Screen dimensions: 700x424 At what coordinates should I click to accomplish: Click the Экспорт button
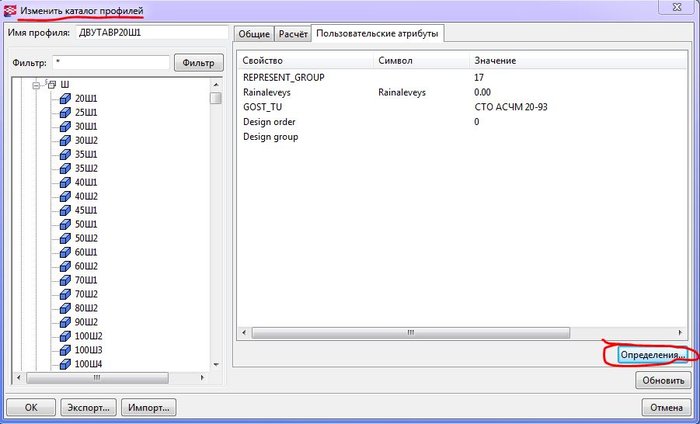88,407
